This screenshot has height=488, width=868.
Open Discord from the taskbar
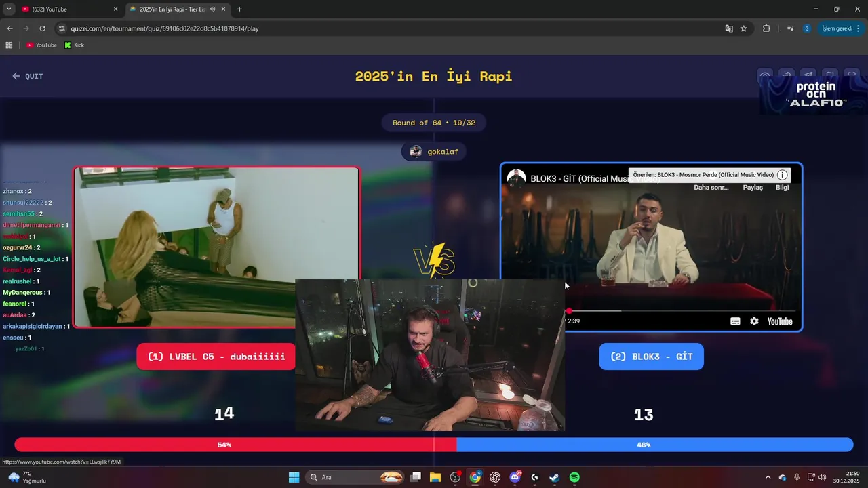tap(515, 477)
